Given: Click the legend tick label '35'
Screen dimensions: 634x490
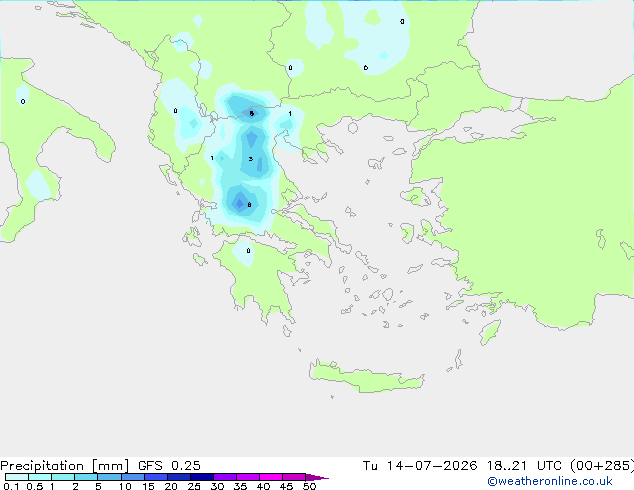Looking at the screenshot, I should pyautogui.click(x=240, y=486).
